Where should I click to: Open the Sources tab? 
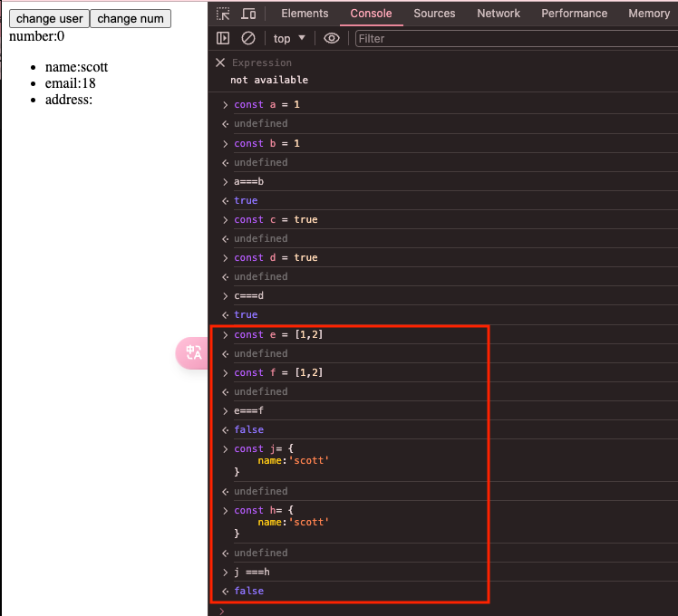point(434,14)
